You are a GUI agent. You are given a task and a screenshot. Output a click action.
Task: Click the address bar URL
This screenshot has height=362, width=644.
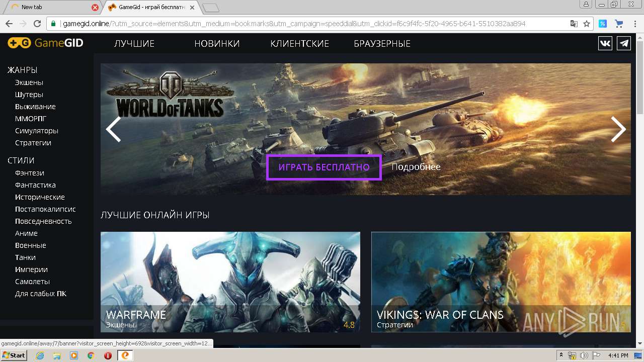[x=294, y=24]
